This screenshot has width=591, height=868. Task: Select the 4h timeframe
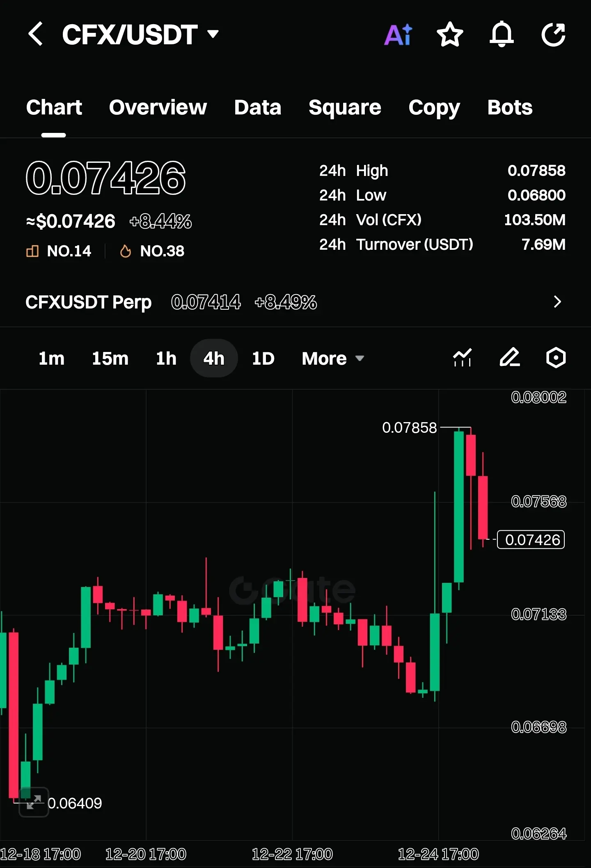point(214,359)
